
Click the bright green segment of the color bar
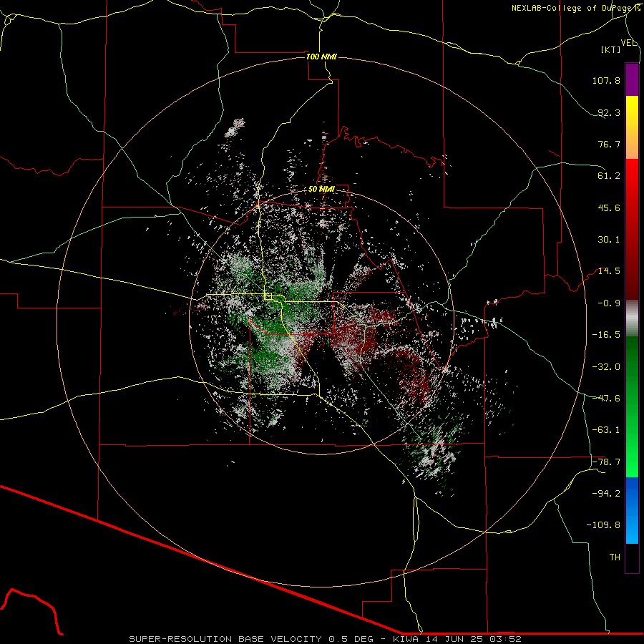(x=632, y=406)
